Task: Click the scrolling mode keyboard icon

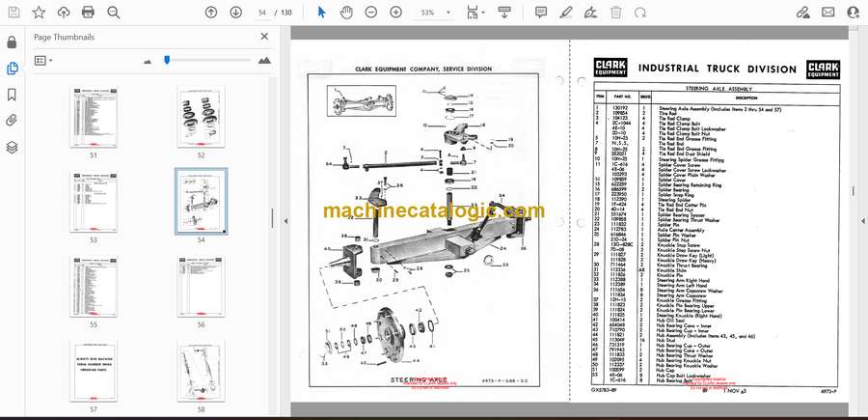Action: click(x=504, y=13)
